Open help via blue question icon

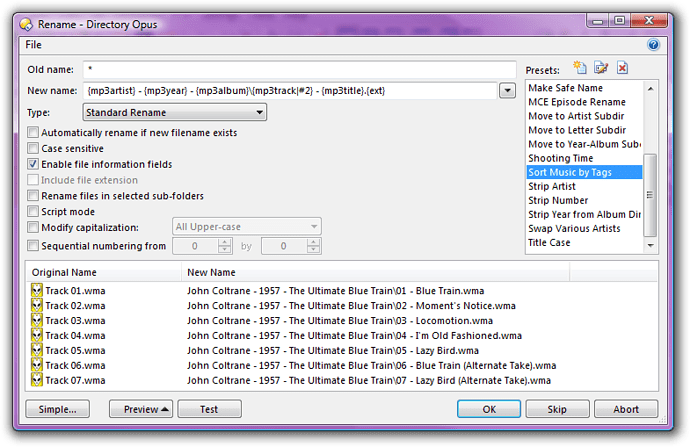tap(653, 44)
